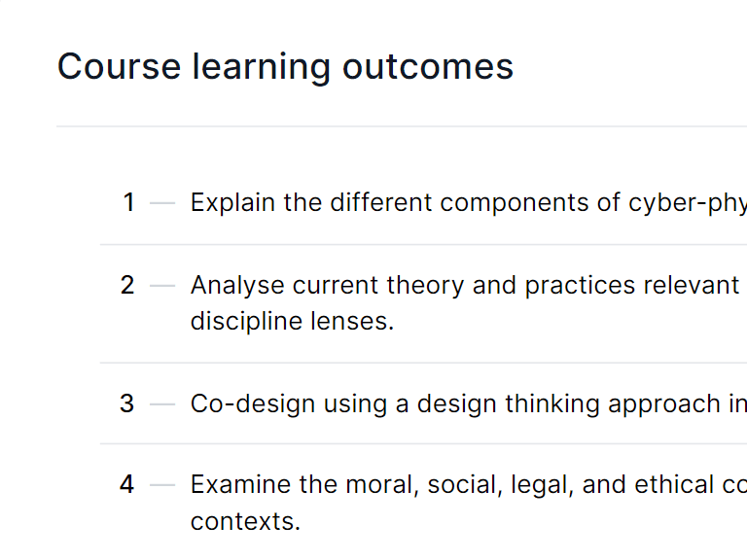This screenshot has width=747, height=560.
Task: Click the word "Analyse" in outcome 2
Action: click(237, 285)
